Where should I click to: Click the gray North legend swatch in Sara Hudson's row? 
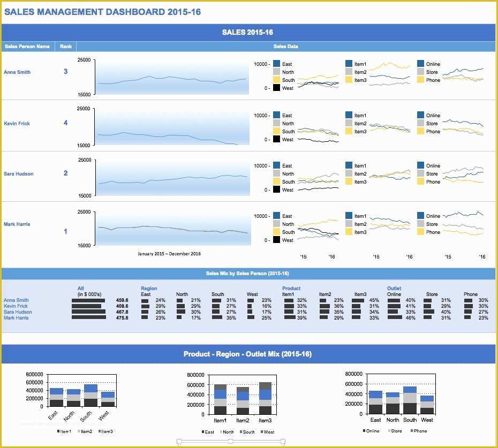click(x=276, y=173)
